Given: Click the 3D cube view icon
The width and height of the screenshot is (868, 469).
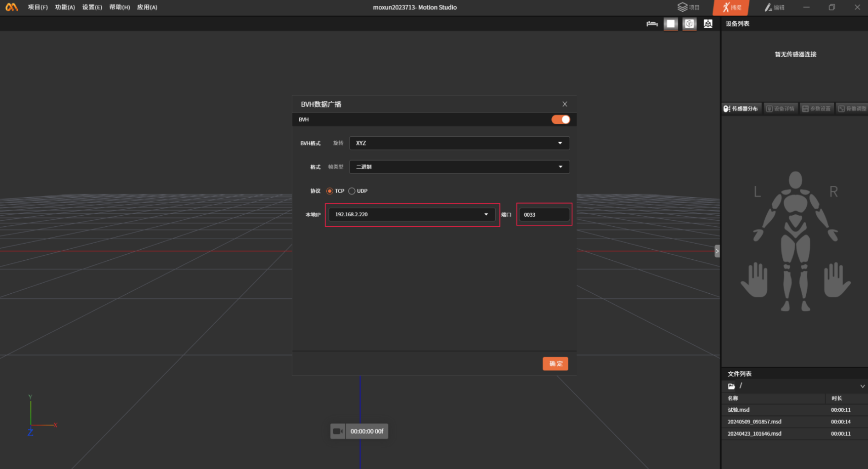Looking at the screenshot, I should click(x=689, y=24).
